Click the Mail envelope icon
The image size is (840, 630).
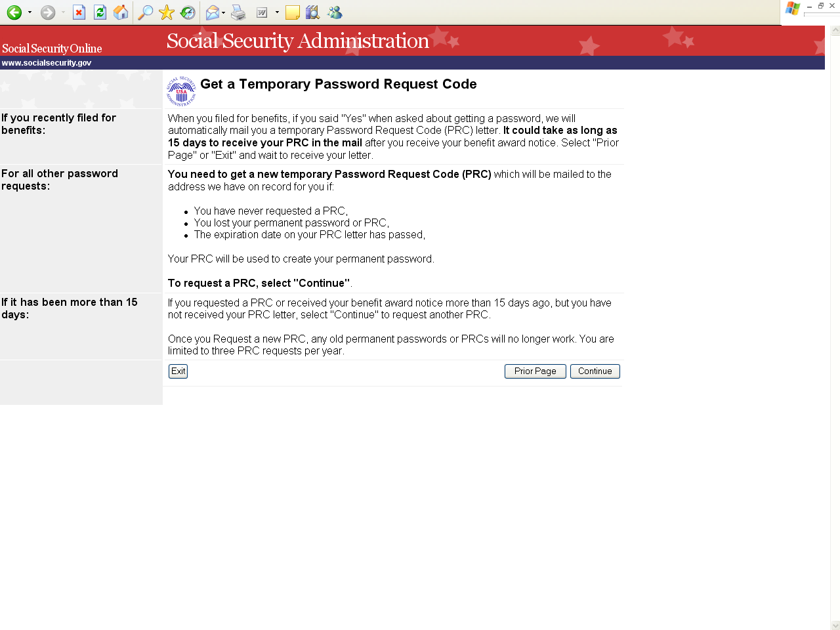[212, 12]
